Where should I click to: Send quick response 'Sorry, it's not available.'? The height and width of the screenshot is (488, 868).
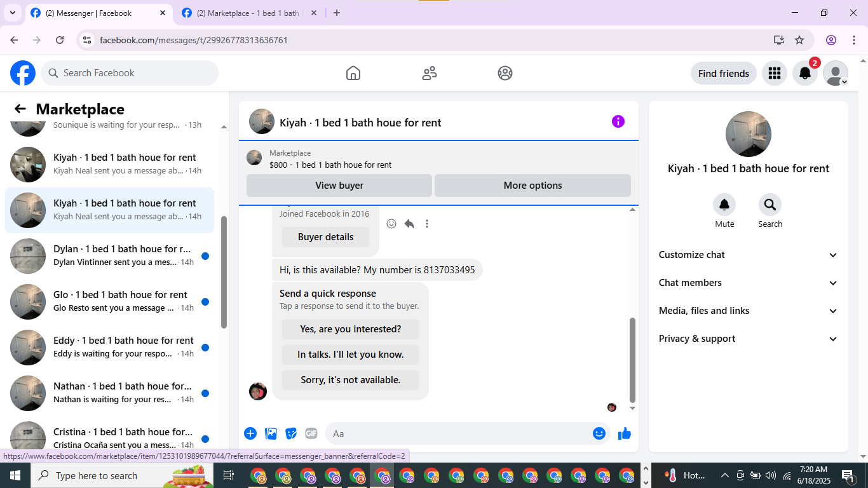350,380
